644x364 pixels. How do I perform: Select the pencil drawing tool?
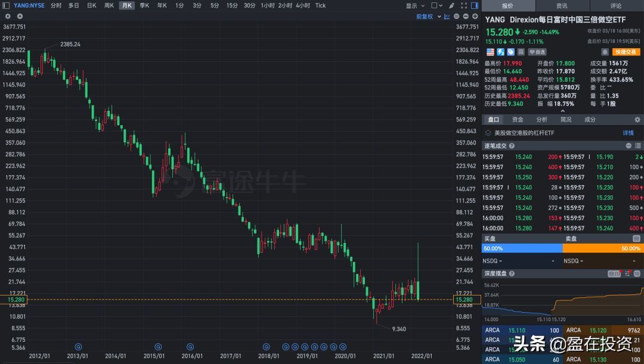point(449,5)
